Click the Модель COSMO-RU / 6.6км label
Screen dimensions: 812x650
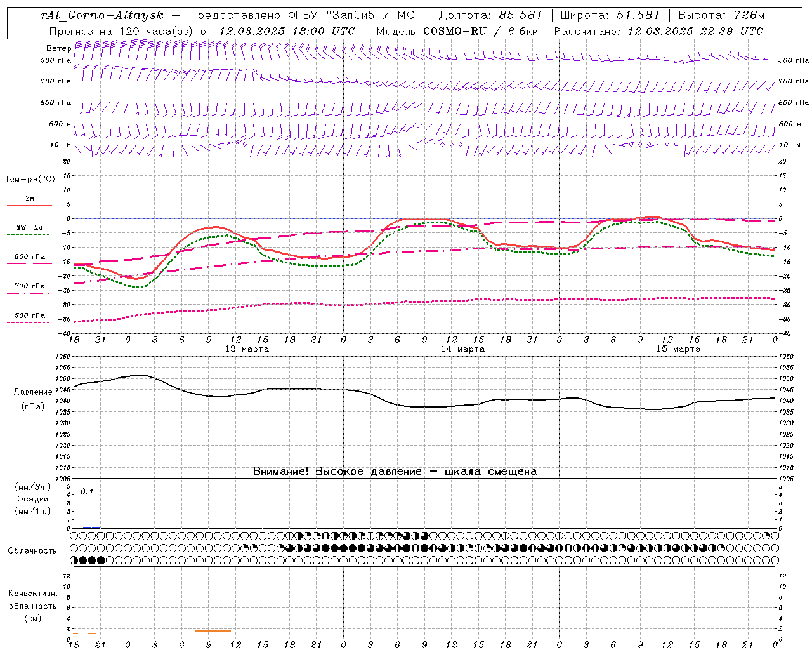click(x=457, y=31)
